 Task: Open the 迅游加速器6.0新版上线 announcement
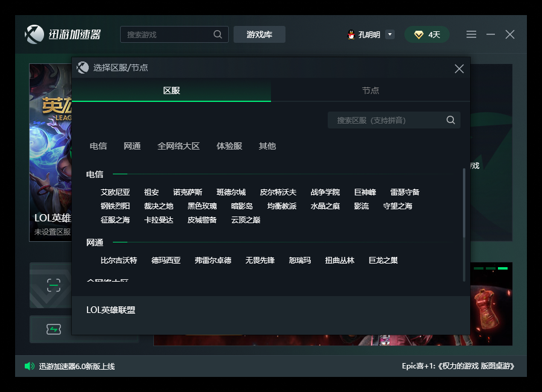77,366
